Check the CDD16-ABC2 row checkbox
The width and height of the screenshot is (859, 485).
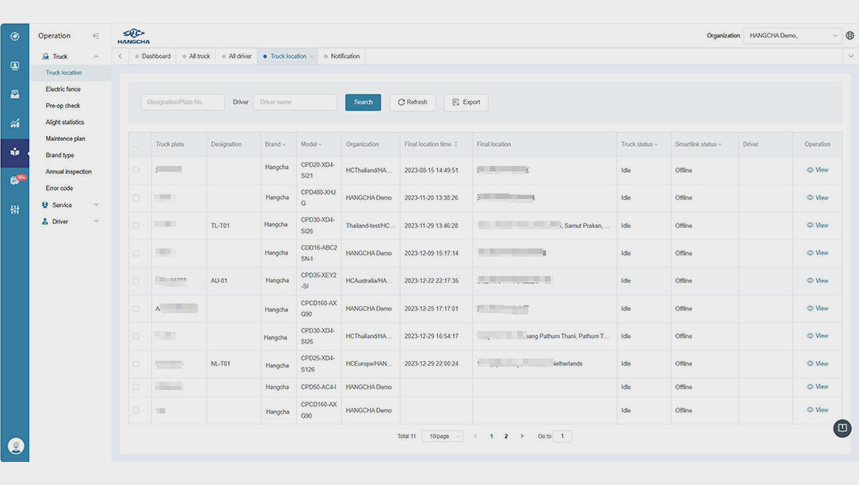point(136,253)
